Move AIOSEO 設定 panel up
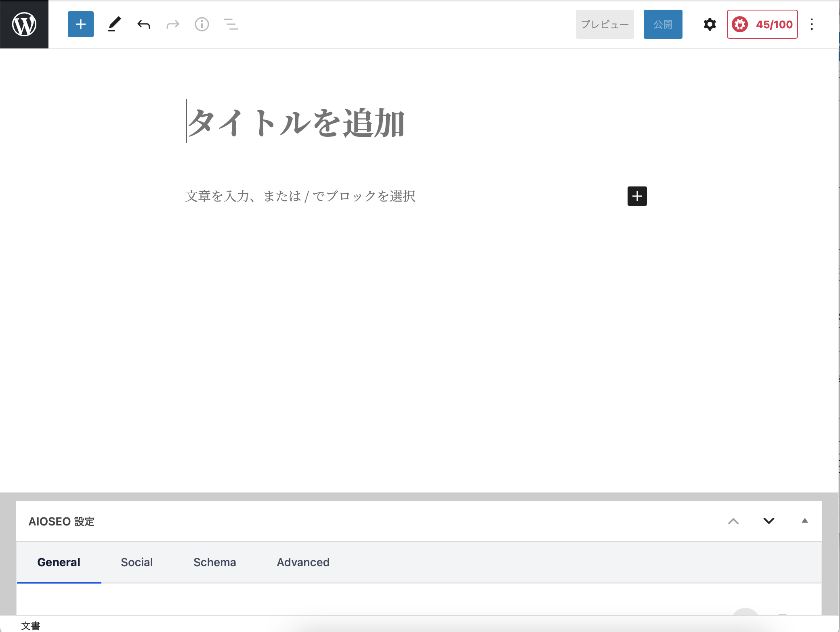This screenshot has height=632, width=840. (733, 521)
